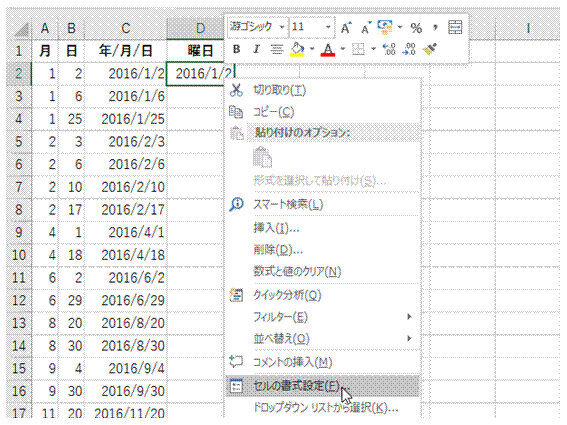567x425 pixels.
Task: Toggle Italic in the mini toolbar
Action: 256,49
